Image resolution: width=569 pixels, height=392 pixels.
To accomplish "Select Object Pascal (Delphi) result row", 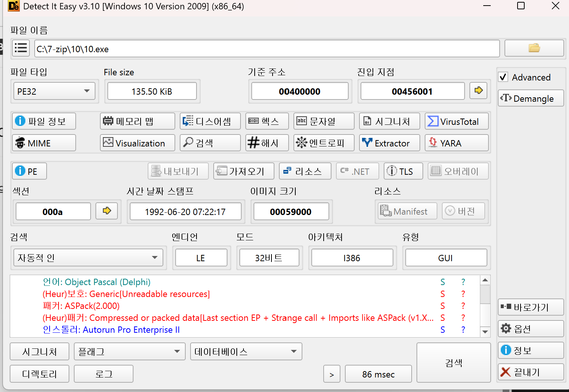I will (x=97, y=282).
